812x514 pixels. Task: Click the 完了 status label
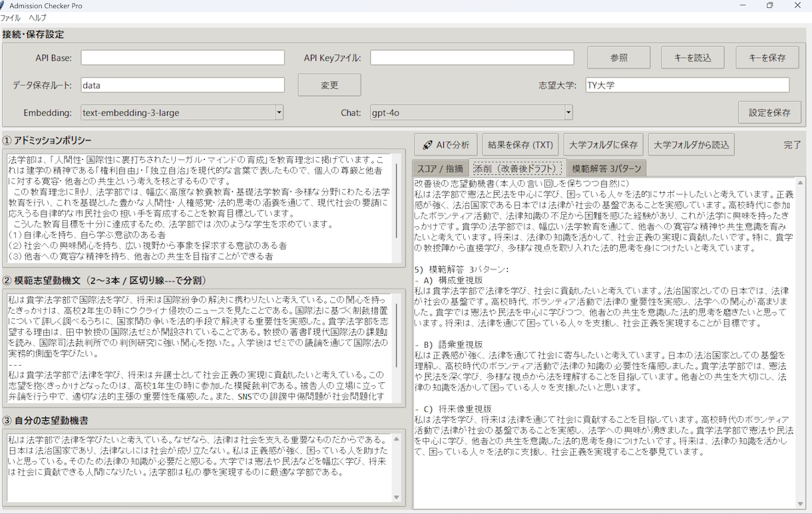[x=792, y=145]
